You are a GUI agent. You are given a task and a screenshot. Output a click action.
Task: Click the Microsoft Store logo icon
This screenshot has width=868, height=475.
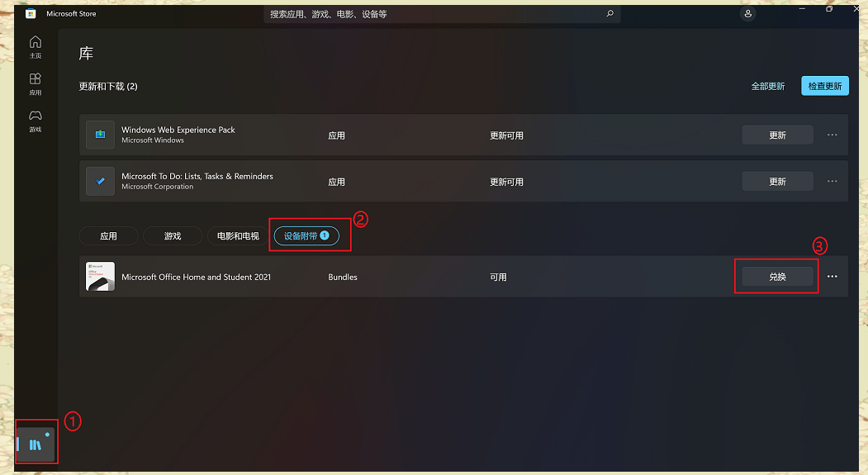[31, 13]
